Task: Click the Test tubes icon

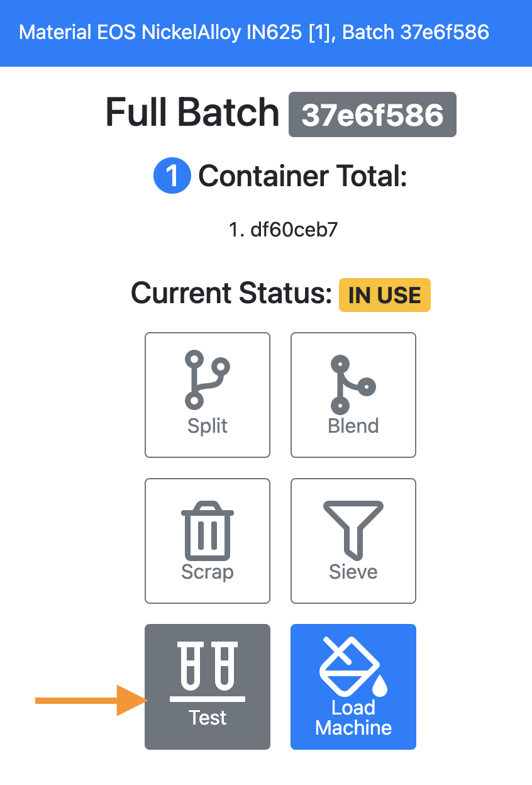Action: click(x=208, y=670)
